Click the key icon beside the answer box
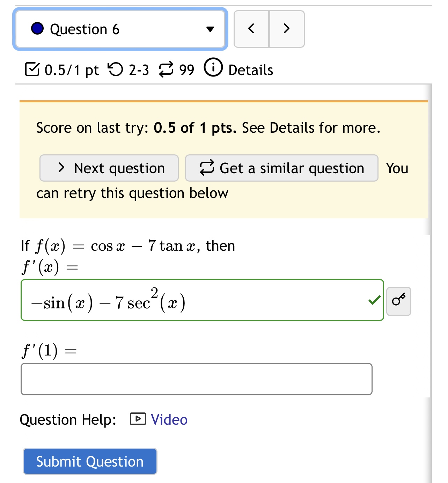The height and width of the screenshot is (483, 448). [398, 300]
